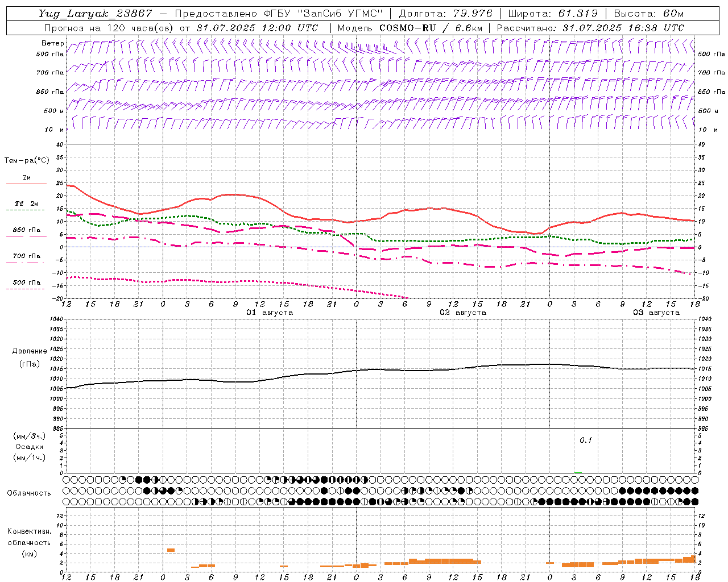Click the 0.1 precipitation value
Viewport: 728px width, 582px height.
pyautogui.click(x=586, y=440)
